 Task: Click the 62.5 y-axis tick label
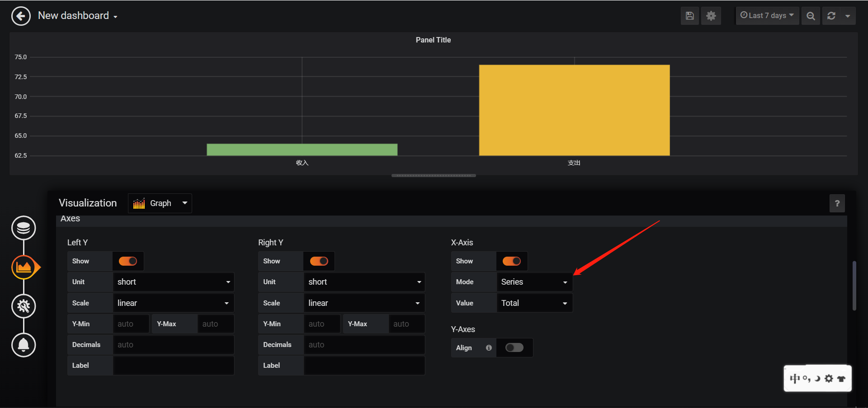21,155
